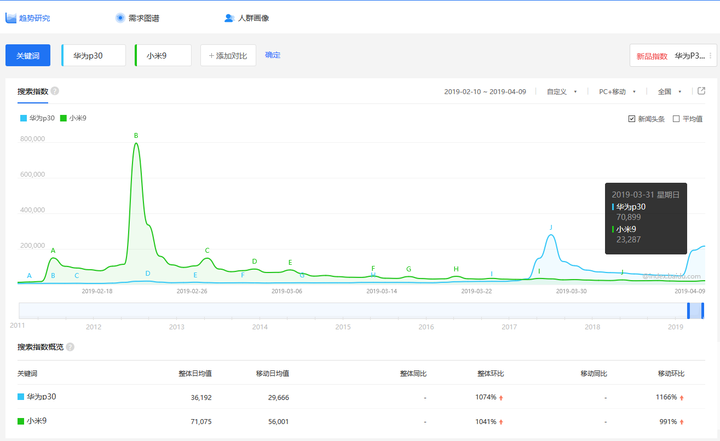Edit the 华为p30 keyword field

tap(94, 56)
